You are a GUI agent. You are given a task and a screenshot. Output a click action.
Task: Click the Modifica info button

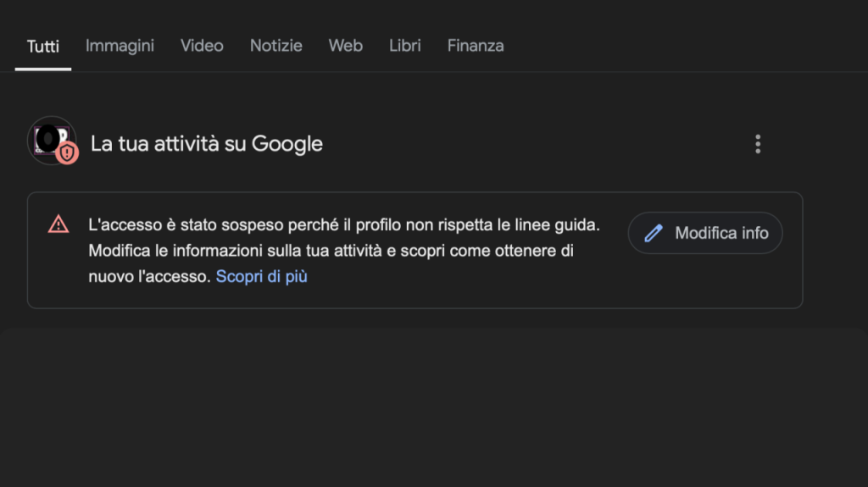pyautogui.click(x=705, y=233)
